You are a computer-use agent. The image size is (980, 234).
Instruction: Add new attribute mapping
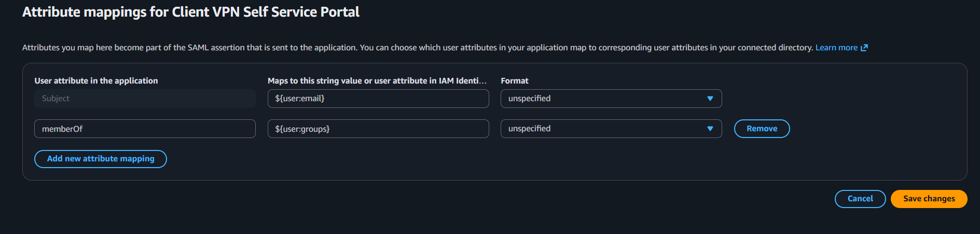click(101, 159)
